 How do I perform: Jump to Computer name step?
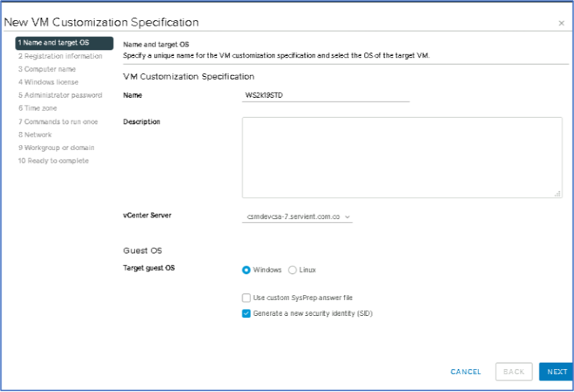pyautogui.click(x=48, y=69)
